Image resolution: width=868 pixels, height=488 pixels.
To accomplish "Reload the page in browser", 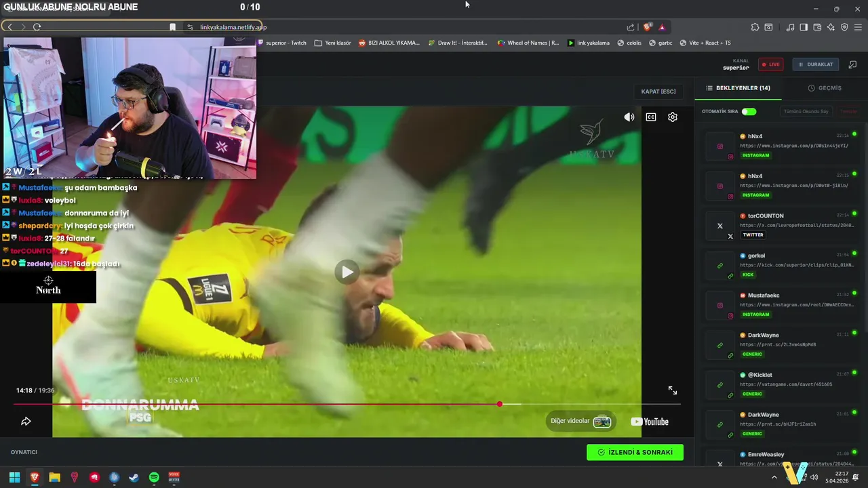I will 37,27.
